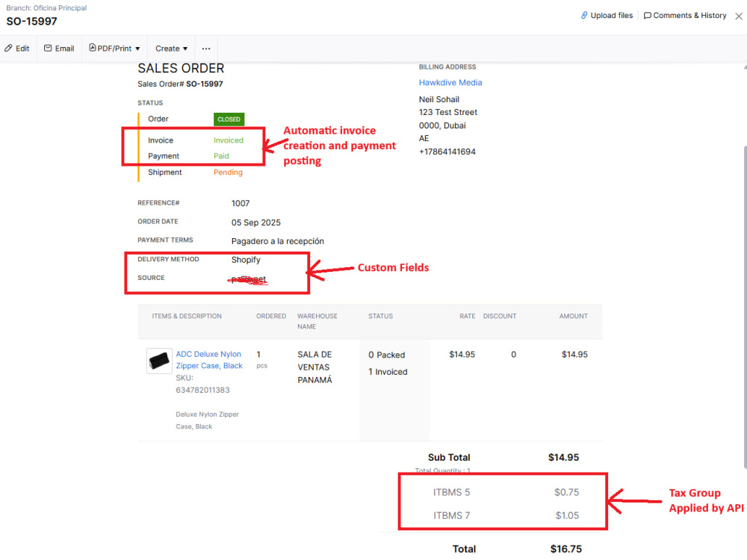
Task: Click the AMOUNT column header
Action: pyautogui.click(x=573, y=316)
